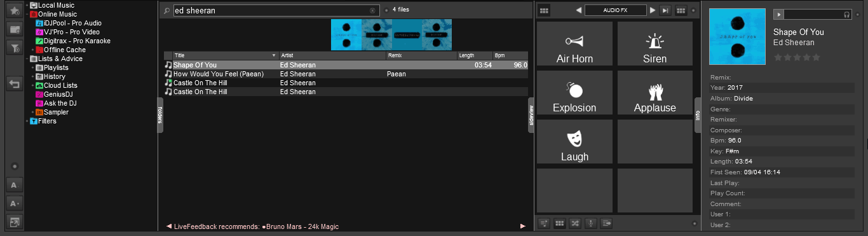The width and height of the screenshot is (868, 236).
Task: Click the Shape Of You album cover in info panel
Action: point(738,37)
